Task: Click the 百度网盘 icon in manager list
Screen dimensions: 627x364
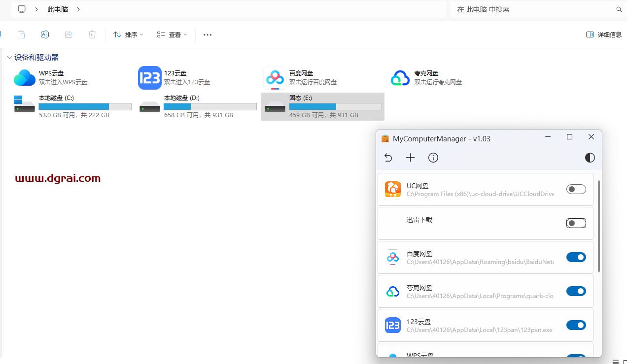Action: [x=393, y=257]
